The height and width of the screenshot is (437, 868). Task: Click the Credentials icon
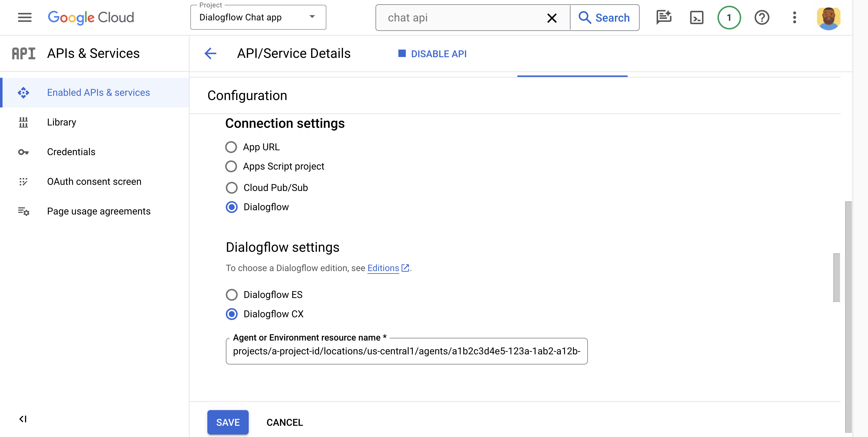coord(23,152)
